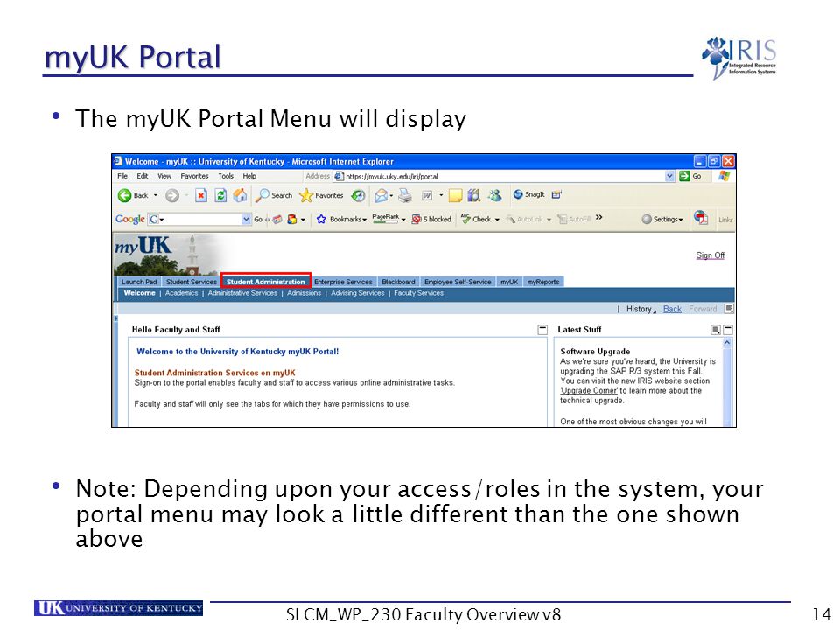The width and height of the screenshot is (840, 630).
Task: Click the History clock icon
Action: coord(359,196)
